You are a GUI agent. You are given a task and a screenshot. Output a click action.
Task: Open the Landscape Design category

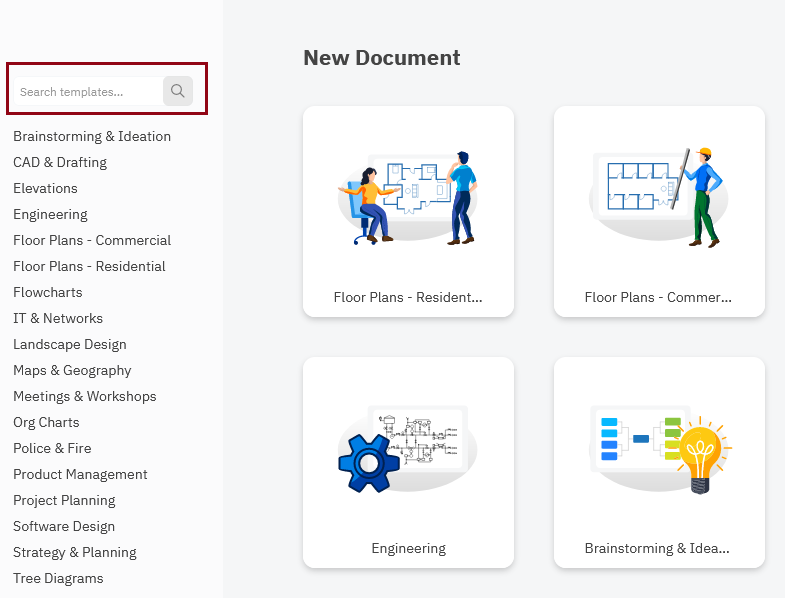[70, 344]
